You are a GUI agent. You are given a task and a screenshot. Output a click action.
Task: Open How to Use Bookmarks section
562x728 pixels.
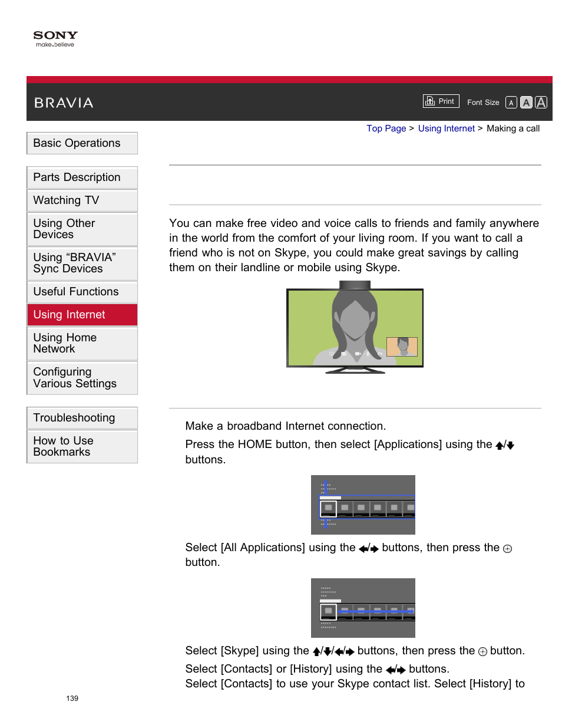click(82, 446)
